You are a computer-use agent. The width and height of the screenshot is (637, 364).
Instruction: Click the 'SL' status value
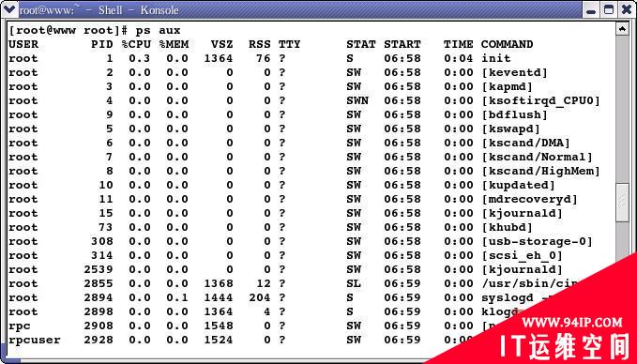point(354,283)
